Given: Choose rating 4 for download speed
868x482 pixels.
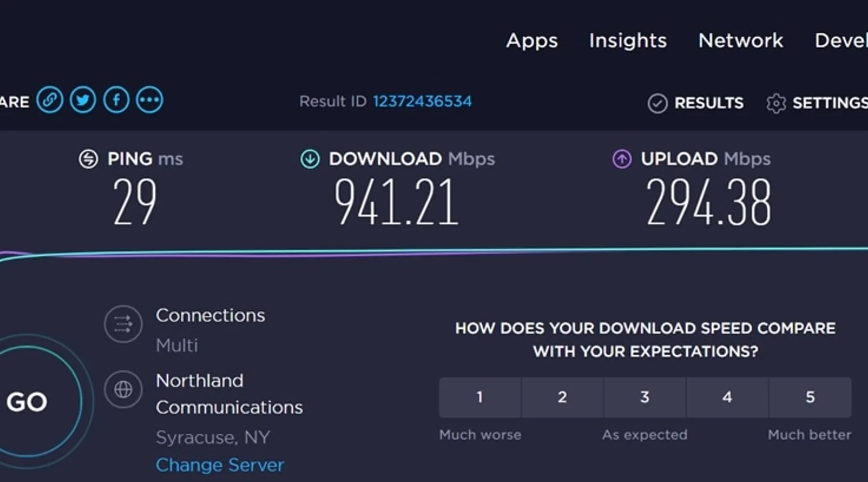Looking at the screenshot, I should click(727, 397).
